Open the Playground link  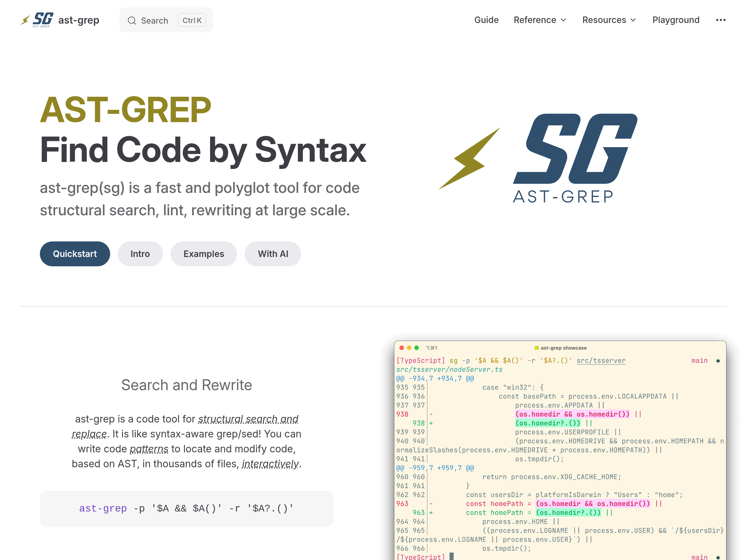click(676, 20)
